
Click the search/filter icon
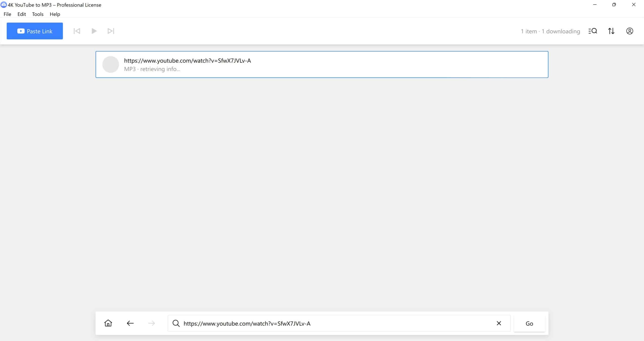click(x=592, y=31)
